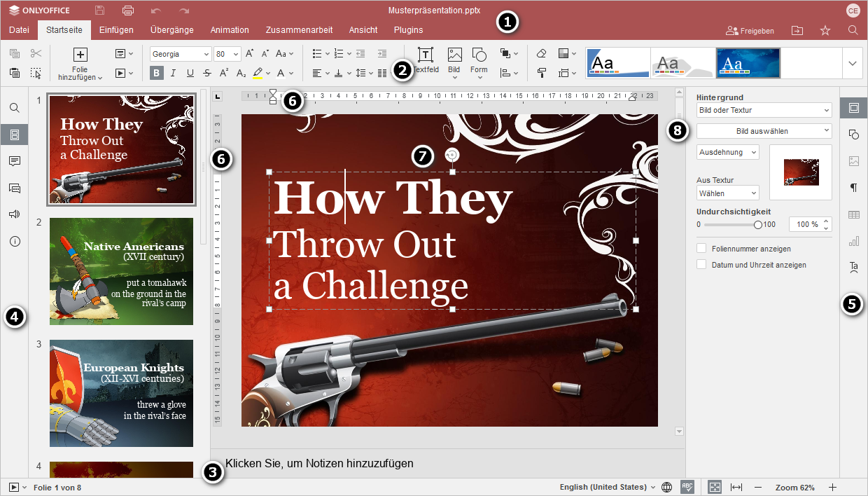
Task: Undo the last action
Action: (x=156, y=11)
